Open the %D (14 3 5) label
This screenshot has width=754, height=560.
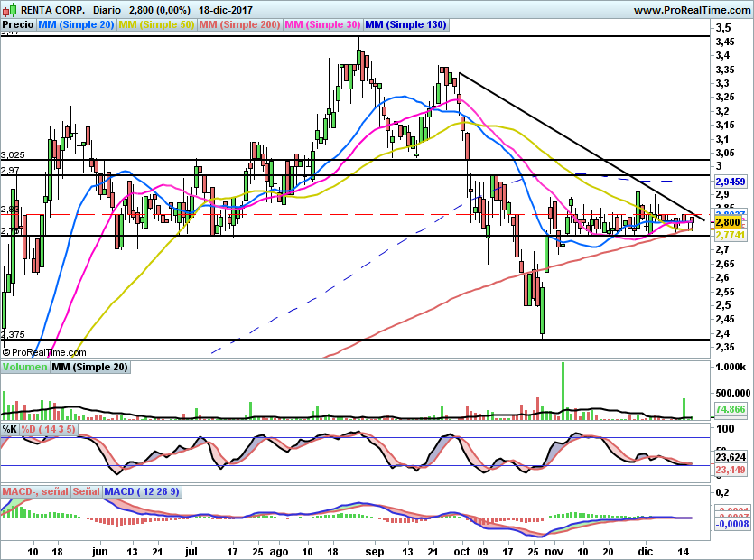coord(48,429)
